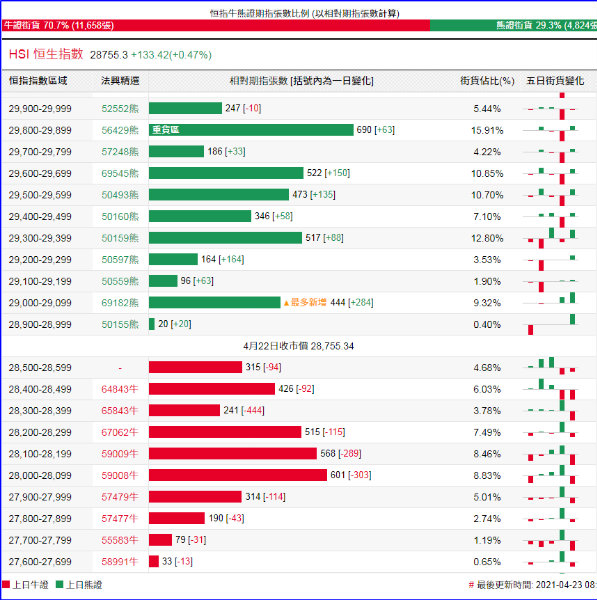Open the 56429熊 certificate link
Image resolution: width=597 pixels, height=600 pixels.
[x=120, y=130]
